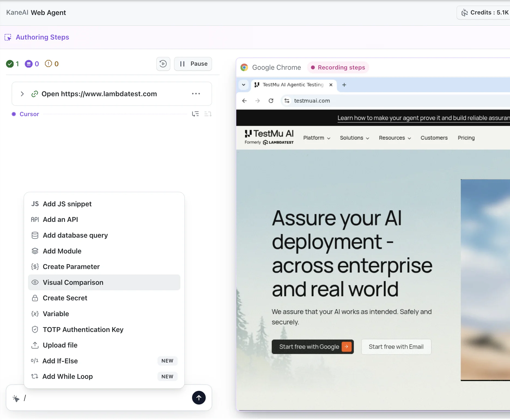Pause the recording with Pause button
Screen dimensions: 510x420
(193, 64)
